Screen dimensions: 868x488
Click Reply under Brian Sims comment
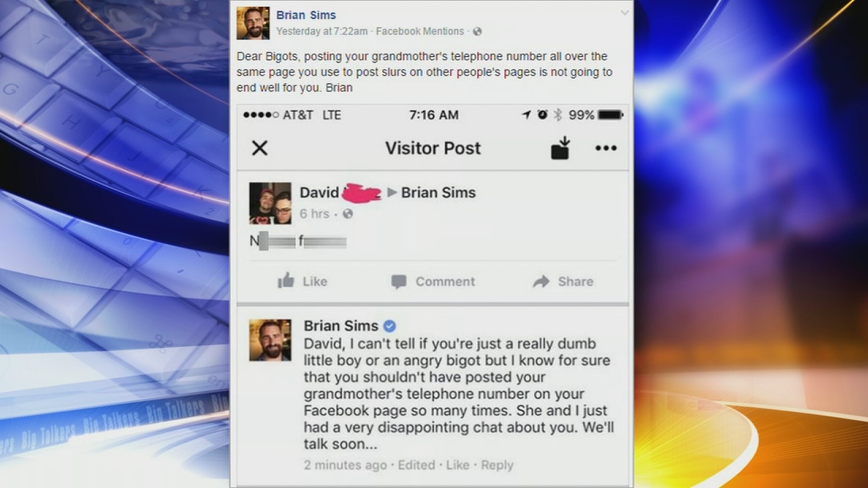click(497, 465)
